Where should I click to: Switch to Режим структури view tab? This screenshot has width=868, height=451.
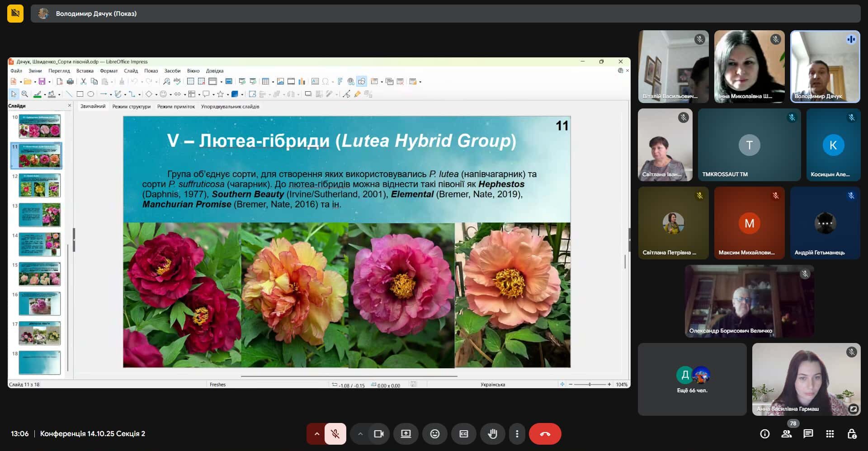pos(131,107)
